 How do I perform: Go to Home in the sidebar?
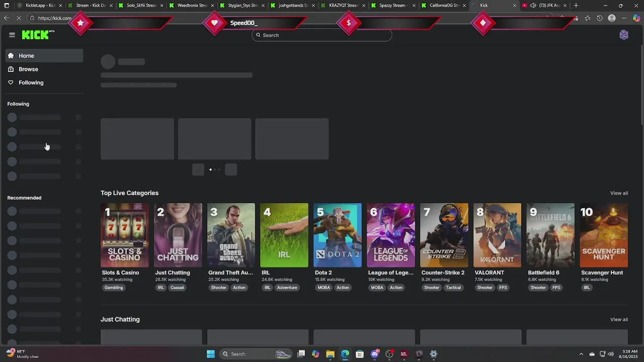click(44, 56)
